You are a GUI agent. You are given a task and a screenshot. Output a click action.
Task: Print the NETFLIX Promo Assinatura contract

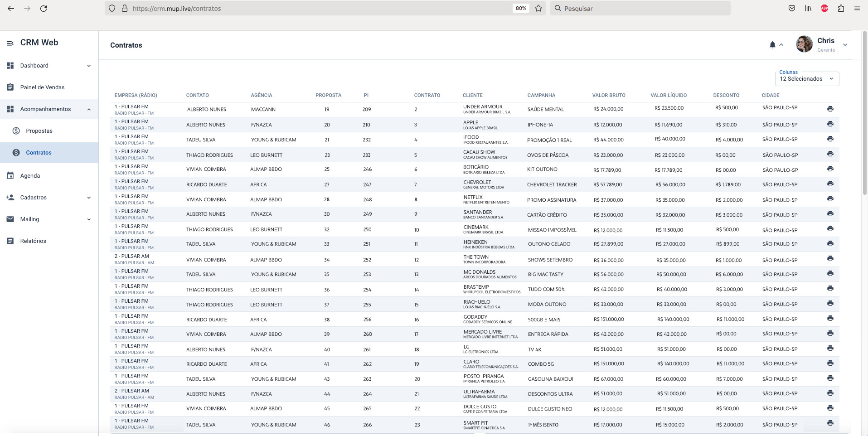830,199
